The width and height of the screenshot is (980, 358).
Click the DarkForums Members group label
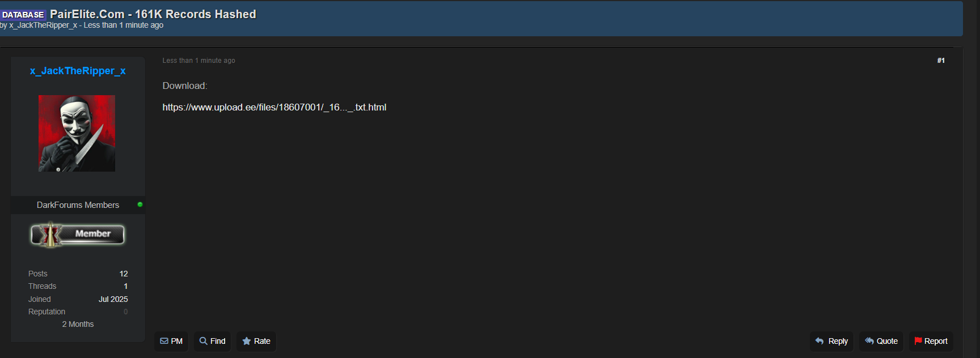(78, 205)
